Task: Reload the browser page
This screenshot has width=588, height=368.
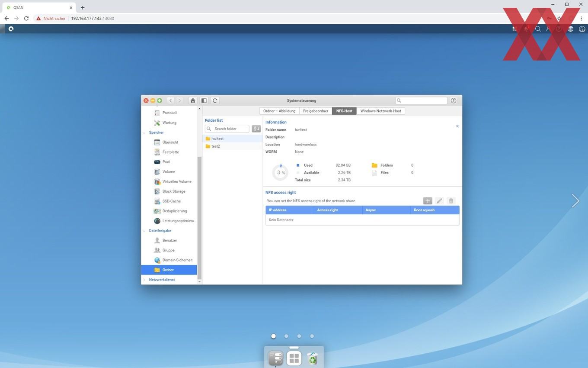Action: click(26, 19)
